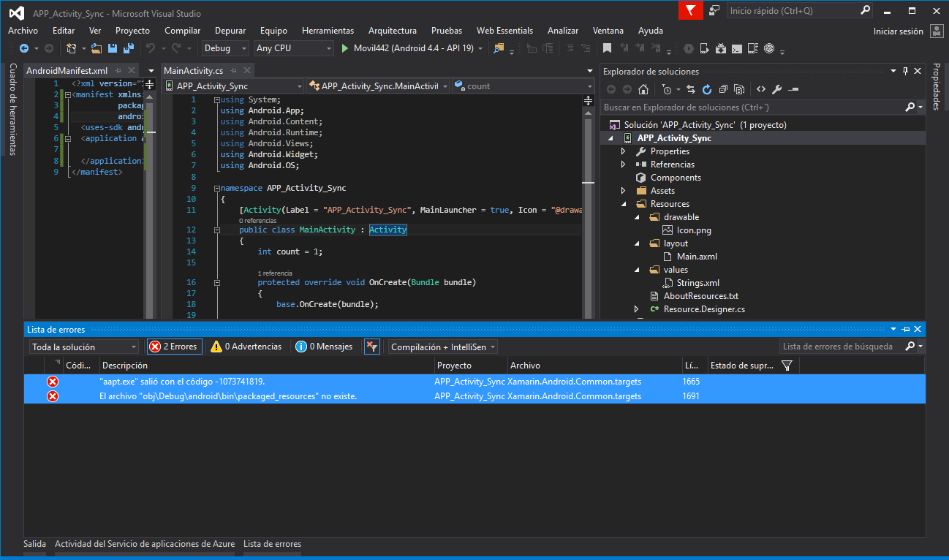949x560 pixels.
Task: Click the Find in Files icon
Action: coord(499,48)
